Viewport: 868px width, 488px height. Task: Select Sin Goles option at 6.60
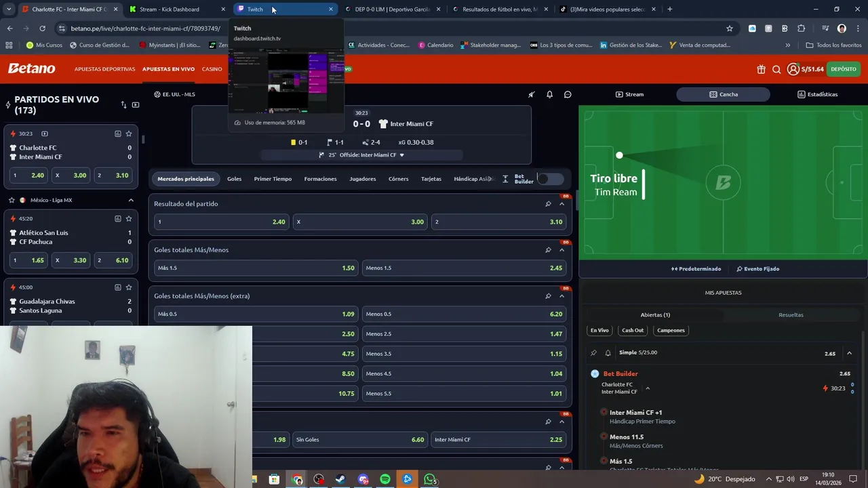click(x=359, y=439)
